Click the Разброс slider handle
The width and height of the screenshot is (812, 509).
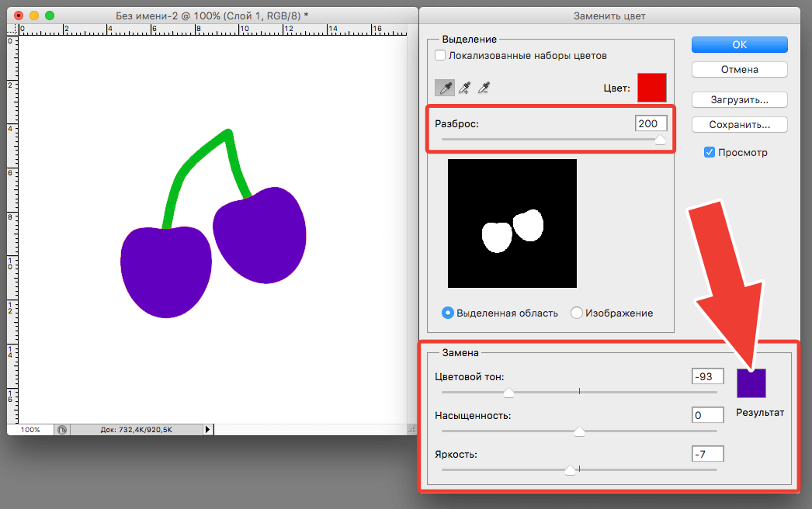point(660,140)
